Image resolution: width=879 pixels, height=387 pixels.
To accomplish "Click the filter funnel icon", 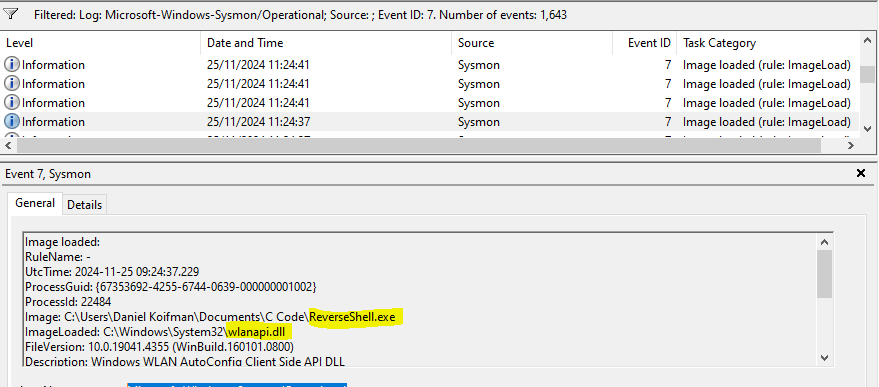I will (x=10, y=15).
